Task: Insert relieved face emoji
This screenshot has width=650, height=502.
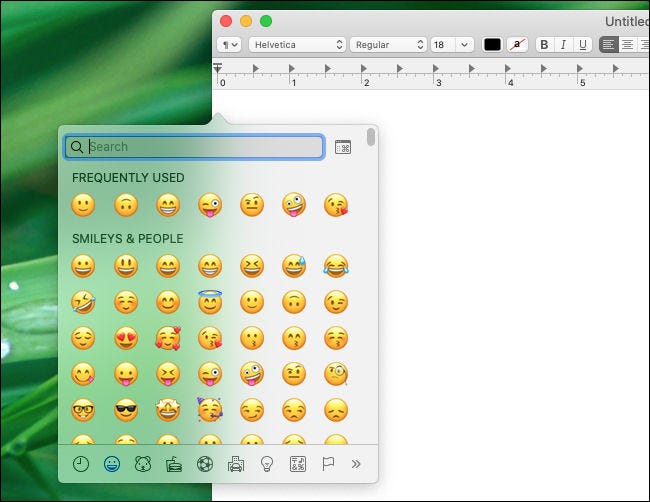Action: [83, 338]
